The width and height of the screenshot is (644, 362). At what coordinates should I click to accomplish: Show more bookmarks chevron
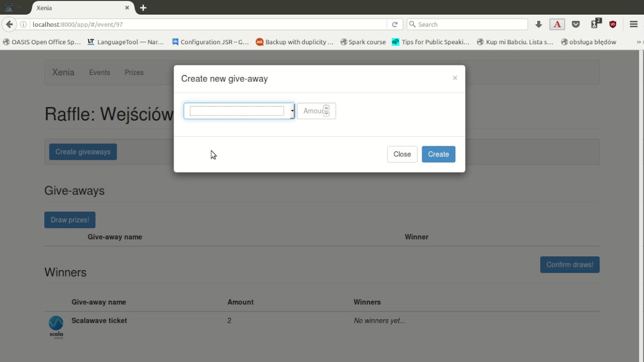[x=639, y=42]
